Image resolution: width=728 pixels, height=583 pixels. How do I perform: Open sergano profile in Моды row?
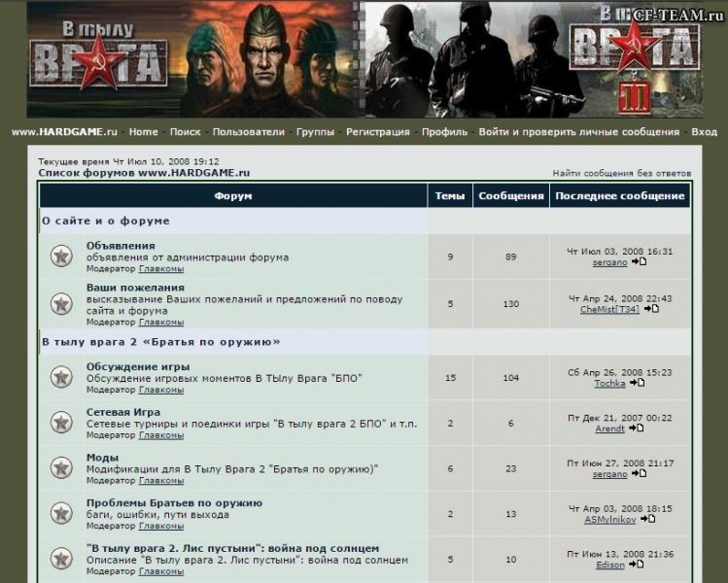[x=610, y=474]
